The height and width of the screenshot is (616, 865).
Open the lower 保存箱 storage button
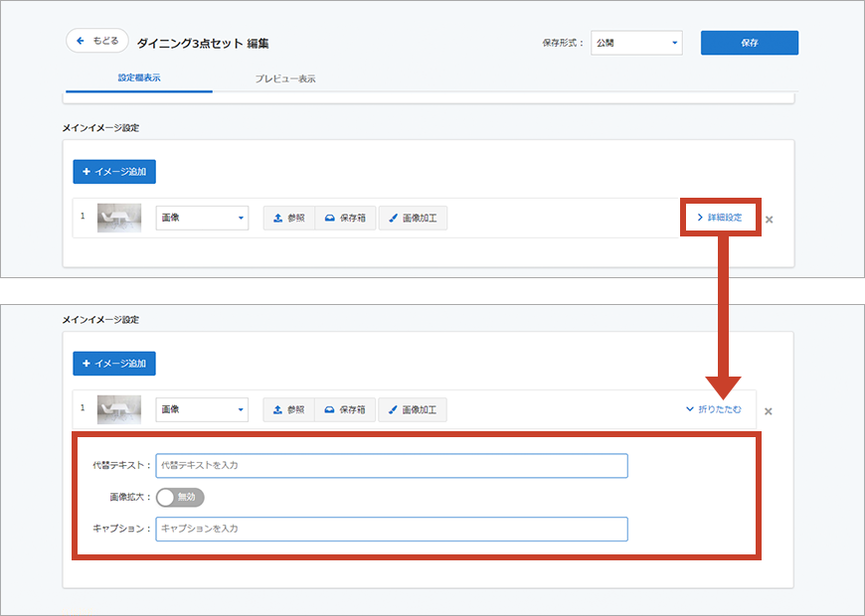(345, 409)
